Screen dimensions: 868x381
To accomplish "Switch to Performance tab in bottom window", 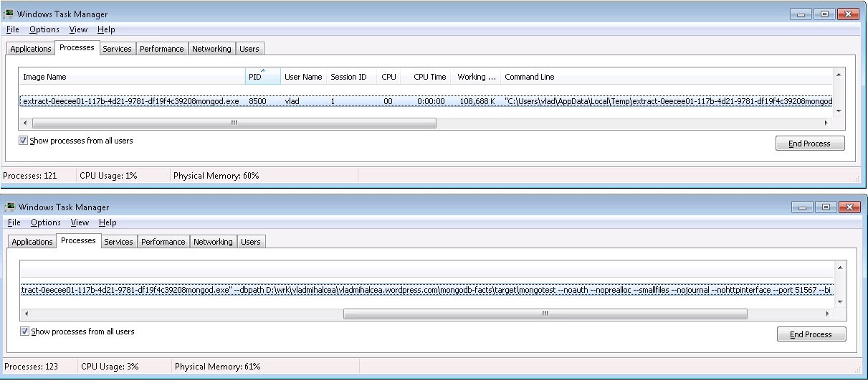I will click(x=163, y=242).
